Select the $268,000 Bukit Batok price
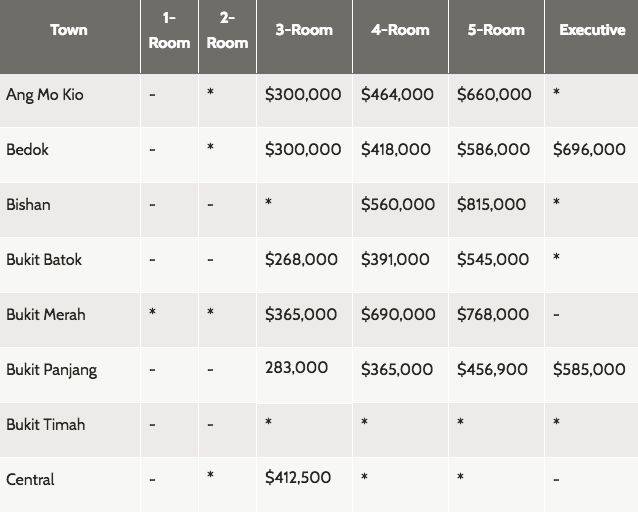Image resolution: width=638 pixels, height=512 pixels. tap(301, 260)
